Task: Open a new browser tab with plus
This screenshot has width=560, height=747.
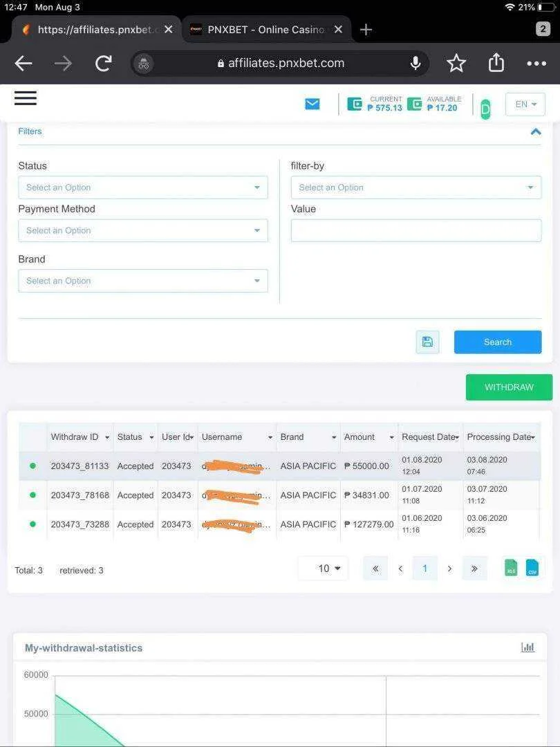Action: pos(366,30)
